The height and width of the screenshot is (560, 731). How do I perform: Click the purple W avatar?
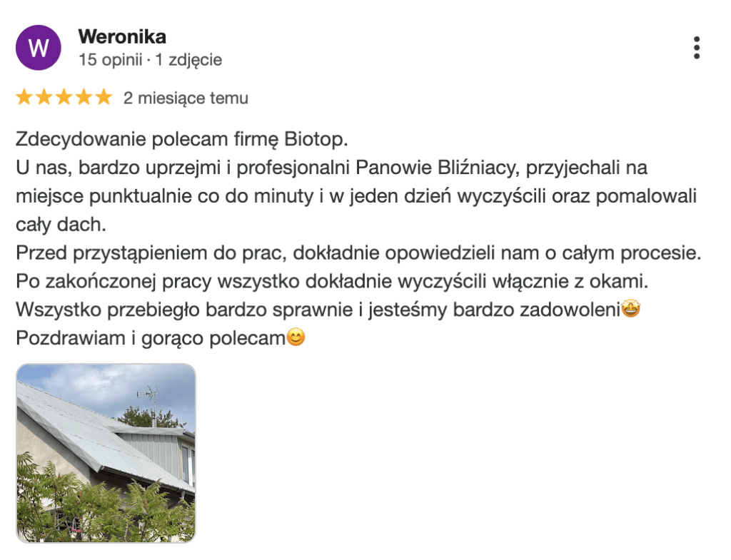[39, 48]
